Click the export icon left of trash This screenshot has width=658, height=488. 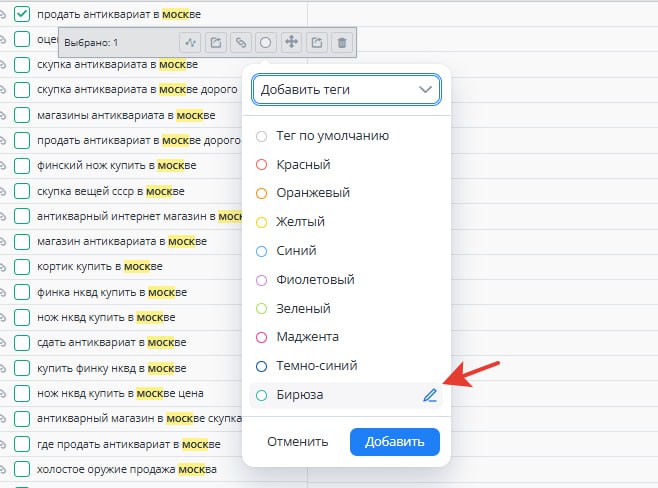[316, 42]
